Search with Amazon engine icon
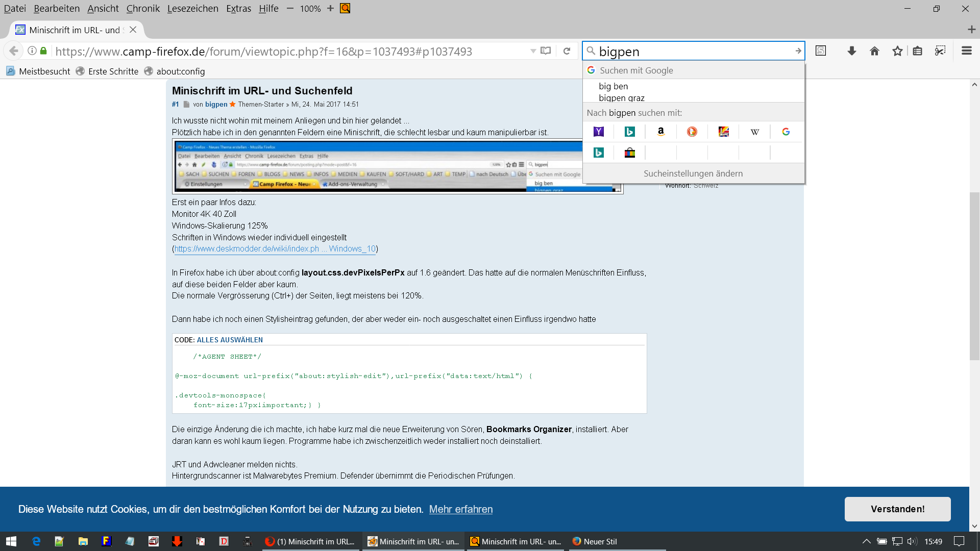Viewport: 980px width, 551px height. 660,132
